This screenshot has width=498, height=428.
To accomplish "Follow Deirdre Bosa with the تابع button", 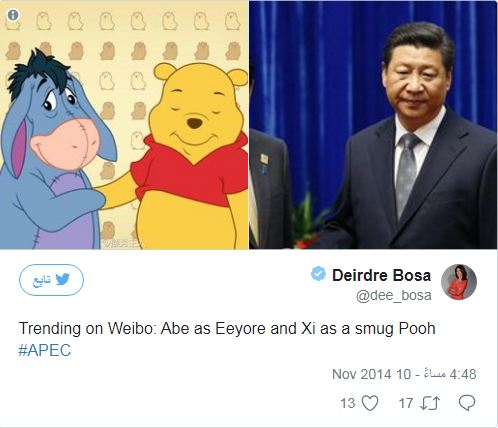I will pyautogui.click(x=51, y=280).
